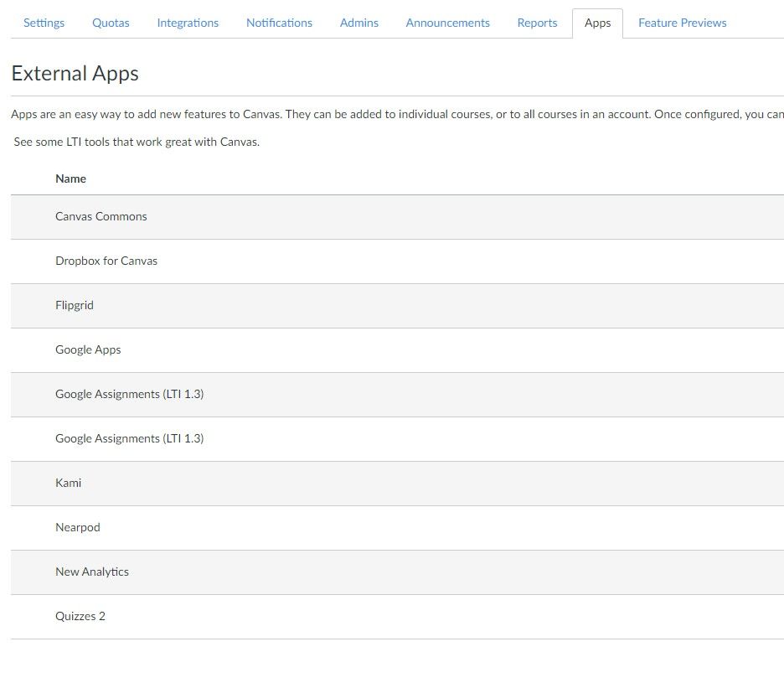Click the Apps tab

tap(597, 23)
